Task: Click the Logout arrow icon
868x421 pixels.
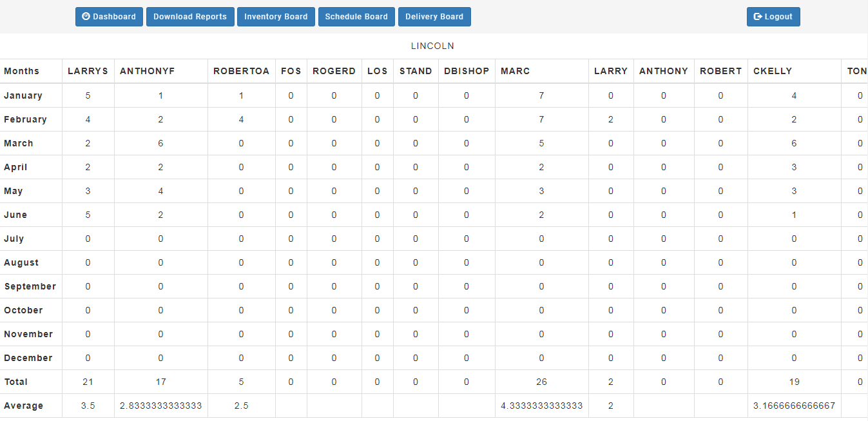Action: 758,17
